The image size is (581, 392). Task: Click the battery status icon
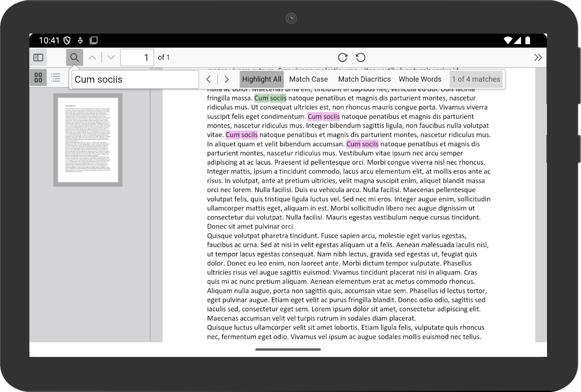point(528,40)
